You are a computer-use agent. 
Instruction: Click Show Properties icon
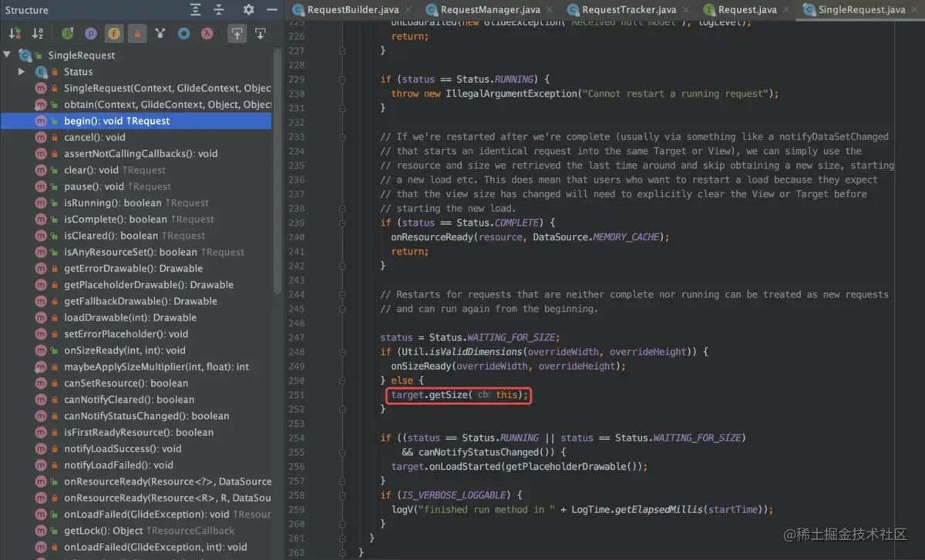[x=91, y=34]
